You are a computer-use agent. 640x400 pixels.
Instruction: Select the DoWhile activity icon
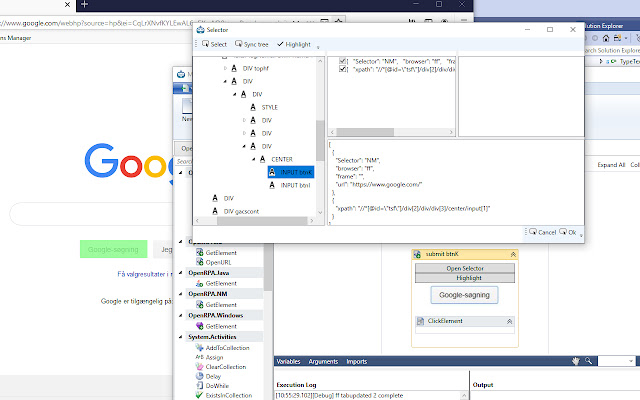[x=199, y=386]
